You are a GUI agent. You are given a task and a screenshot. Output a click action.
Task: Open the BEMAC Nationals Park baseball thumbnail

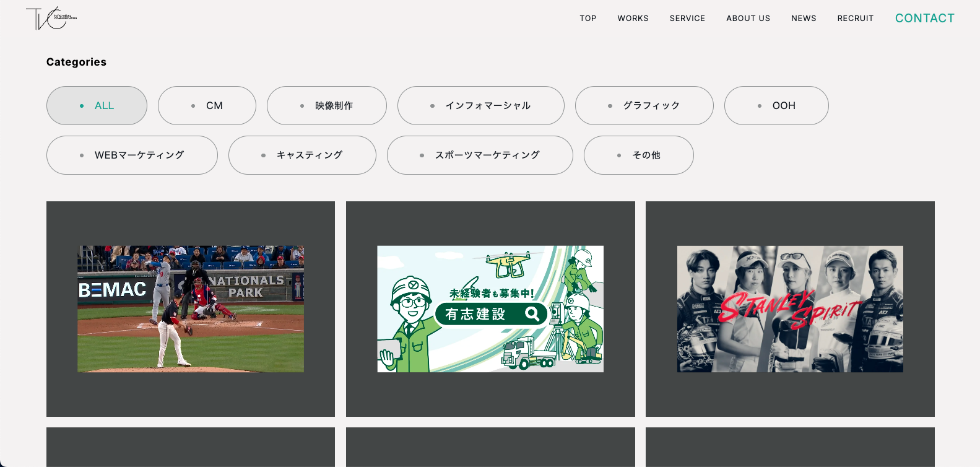(191, 309)
